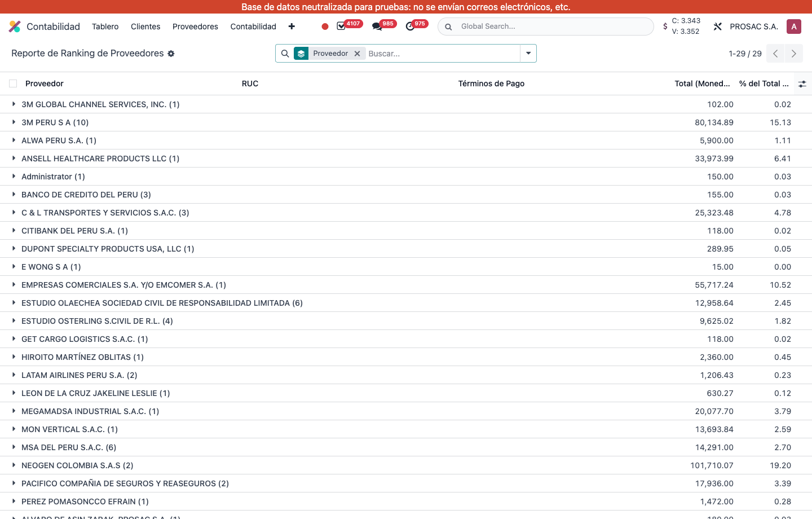The width and height of the screenshot is (812, 519).
Task: Click the search magnifier in filter box
Action: pyautogui.click(x=285, y=54)
